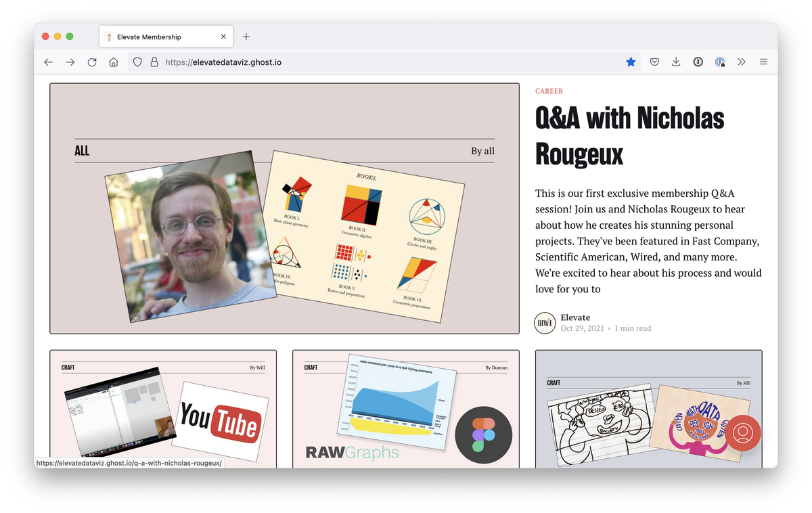Viewport: 812px width, 513px height.
Task: Go back to the previous page
Action: pyautogui.click(x=48, y=62)
